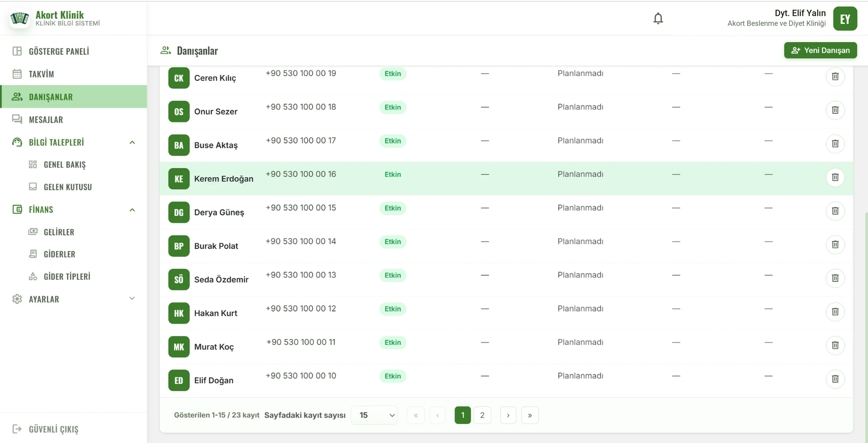868x443 pixels.
Task: Collapse the Finans menu group
Action: [132, 210]
